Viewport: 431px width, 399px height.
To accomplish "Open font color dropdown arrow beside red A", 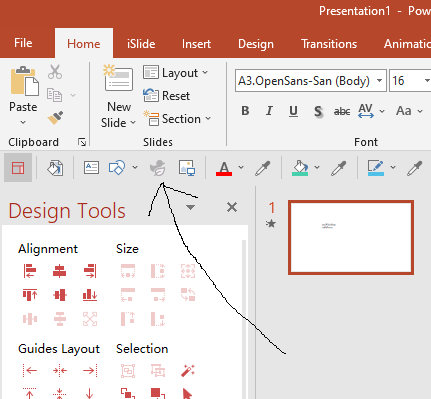I will [241, 167].
